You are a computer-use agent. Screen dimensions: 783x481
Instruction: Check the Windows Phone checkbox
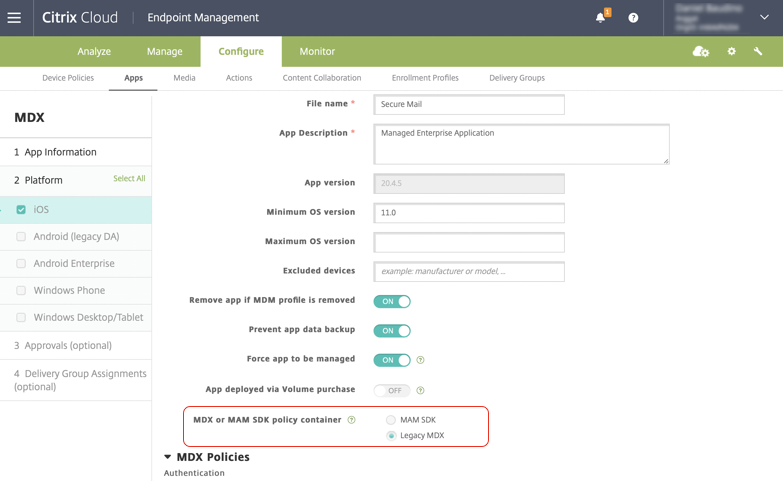[21, 290]
